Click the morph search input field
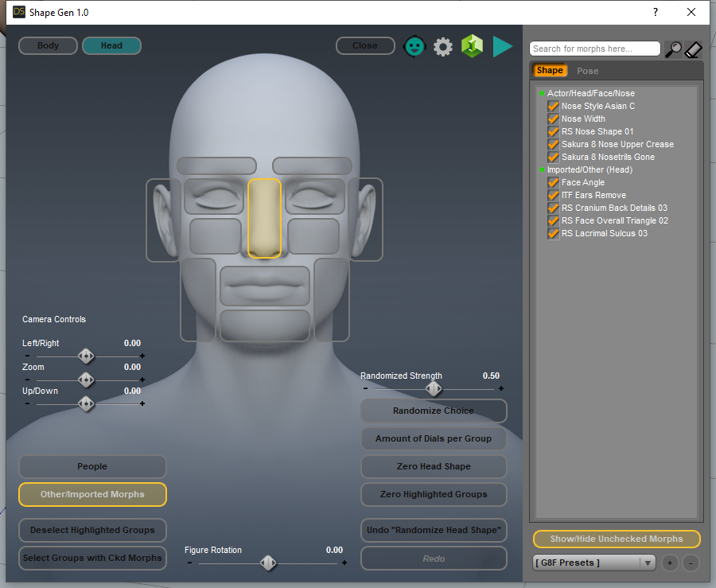This screenshot has height=588, width=716. (594, 49)
